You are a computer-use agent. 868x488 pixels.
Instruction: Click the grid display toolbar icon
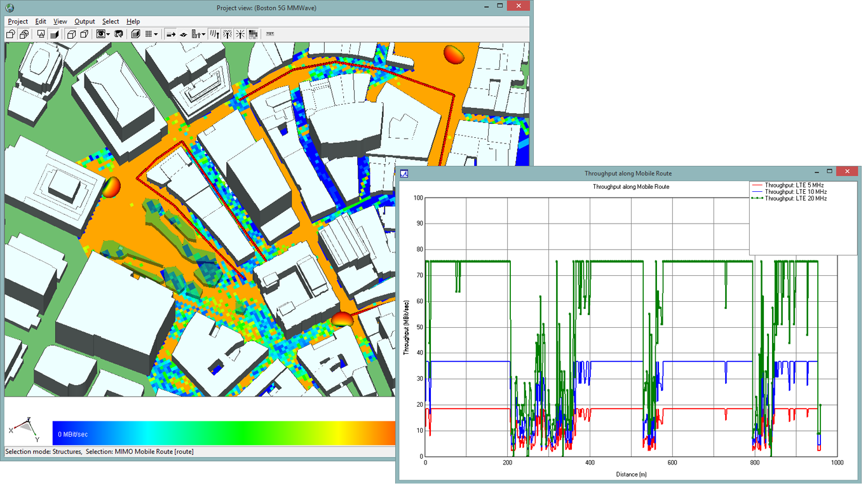click(x=149, y=34)
